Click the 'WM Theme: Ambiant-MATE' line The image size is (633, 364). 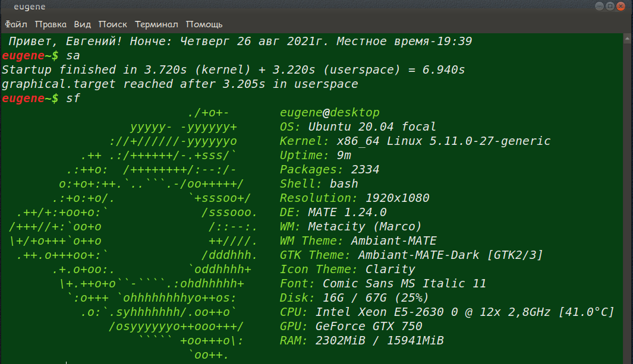point(358,240)
